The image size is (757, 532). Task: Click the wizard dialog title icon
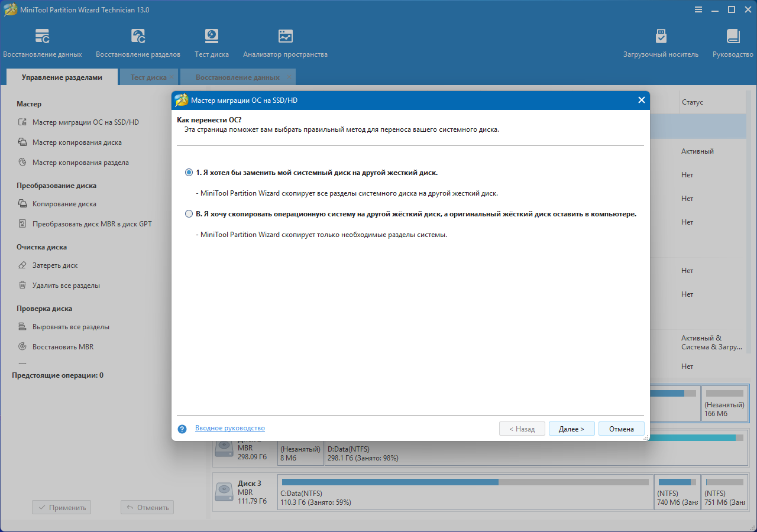(x=182, y=100)
